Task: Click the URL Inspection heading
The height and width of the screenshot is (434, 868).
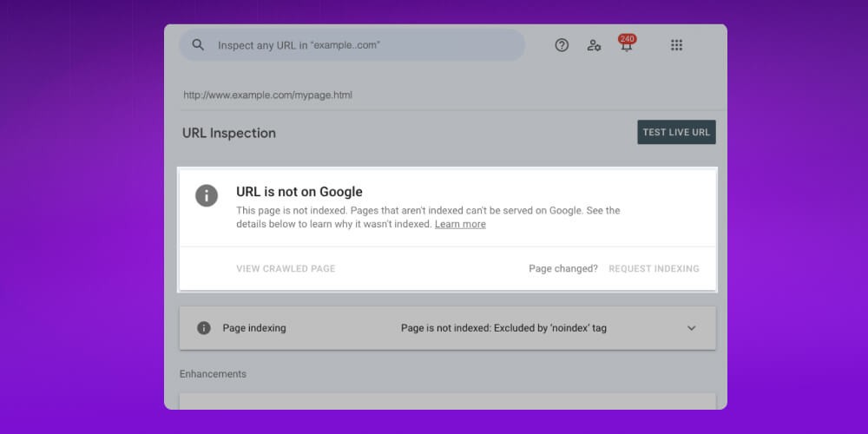Action: pos(229,133)
